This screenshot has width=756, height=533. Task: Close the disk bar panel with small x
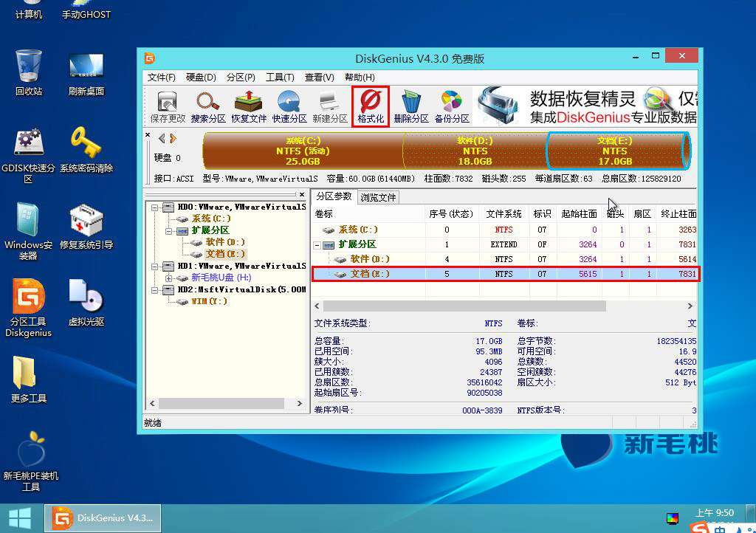pos(148,135)
